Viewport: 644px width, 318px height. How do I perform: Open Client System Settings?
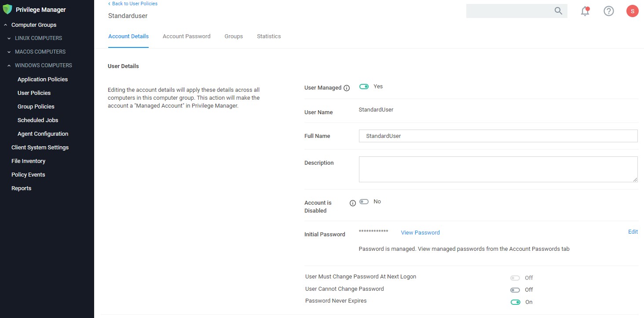pyautogui.click(x=40, y=148)
